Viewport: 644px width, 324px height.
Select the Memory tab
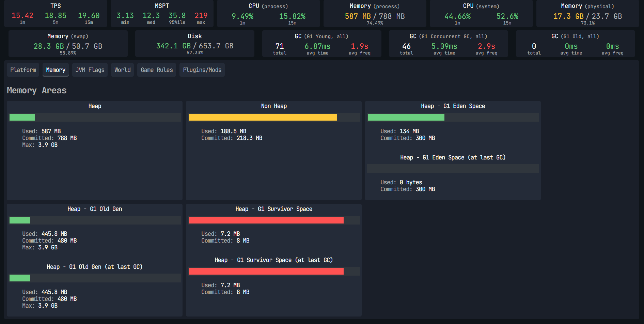click(x=56, y=70)
